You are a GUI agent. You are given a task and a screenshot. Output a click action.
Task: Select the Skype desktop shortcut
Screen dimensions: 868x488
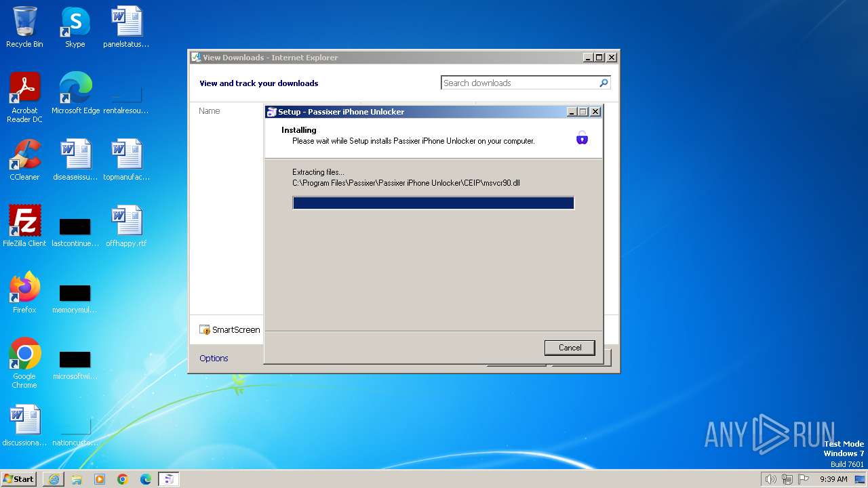pos(75,27)
